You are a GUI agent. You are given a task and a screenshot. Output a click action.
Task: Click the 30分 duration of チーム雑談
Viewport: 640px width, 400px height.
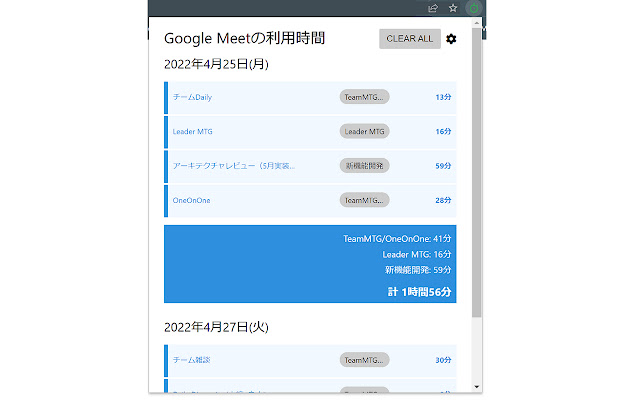click(443, 360)
